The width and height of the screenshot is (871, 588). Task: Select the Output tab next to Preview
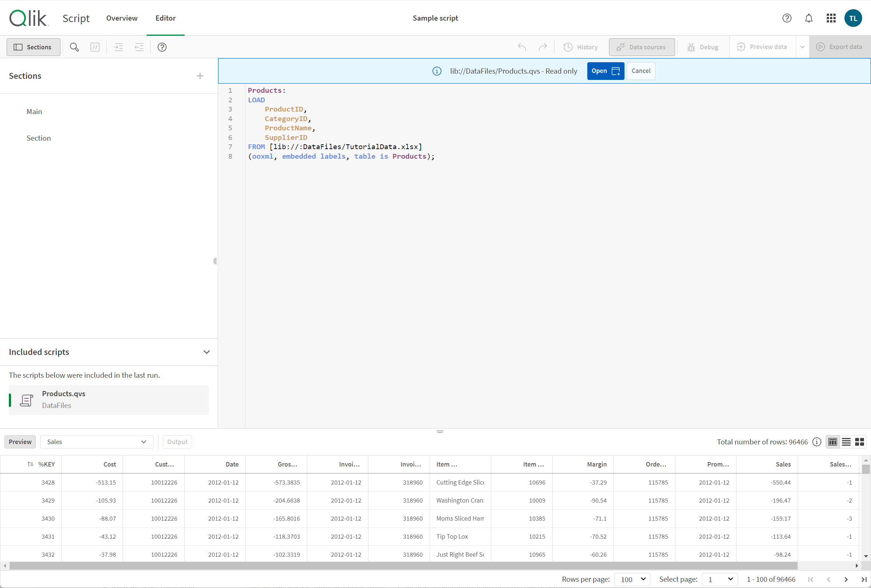[177, 442]
